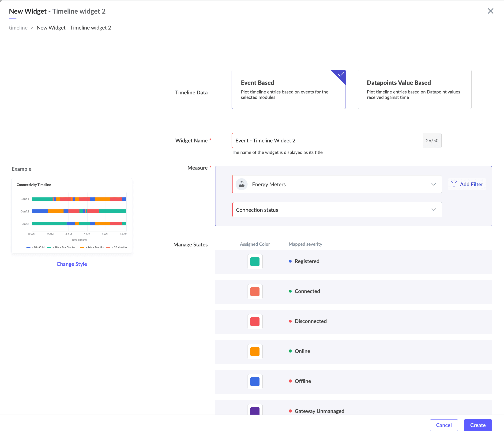Viewport: 504px width, 431px height.
Task: Open the orange Online color swatch
Action: pos(255,352)
